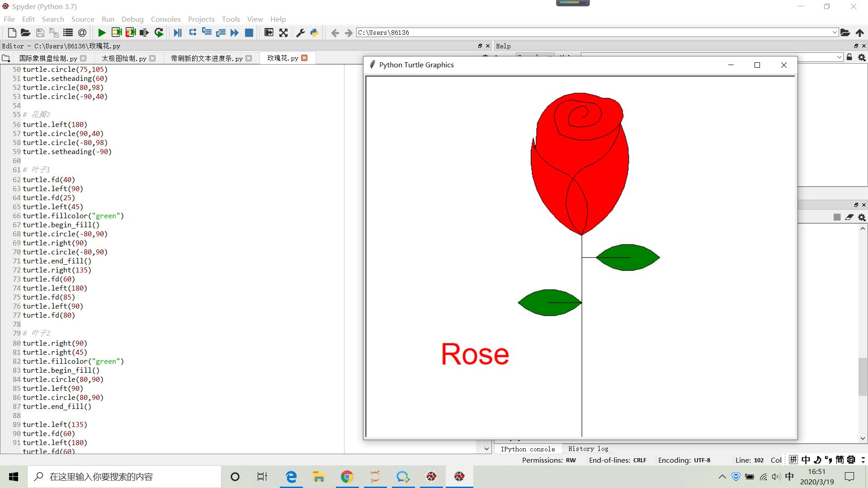Screen dimensions: 868x488
Task: Toggle fullscreen mode icon in toolbar
Action: coord(283,33)
